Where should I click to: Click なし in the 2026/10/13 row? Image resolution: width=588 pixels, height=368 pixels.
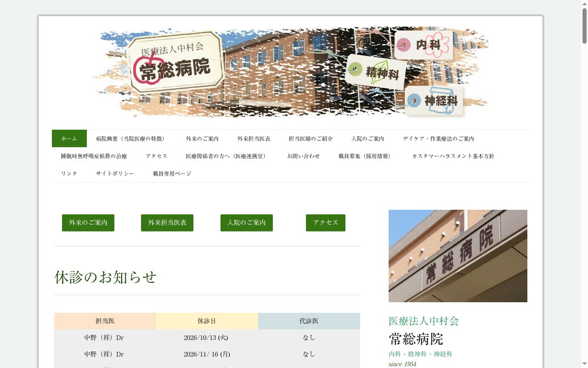coord(309,338)
